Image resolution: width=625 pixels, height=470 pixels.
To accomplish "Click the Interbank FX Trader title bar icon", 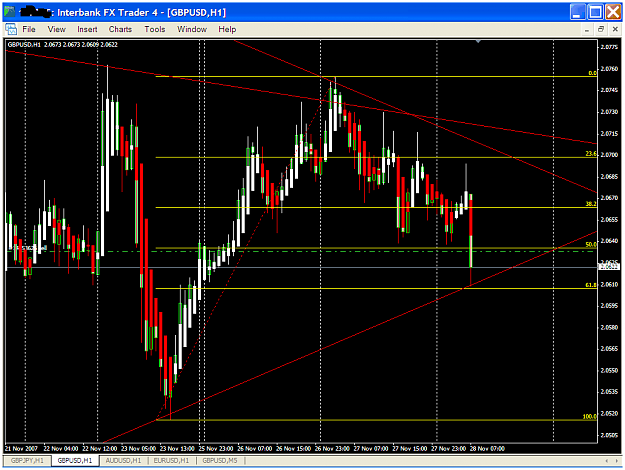I will pyautogui.click(x=10, y=12).
